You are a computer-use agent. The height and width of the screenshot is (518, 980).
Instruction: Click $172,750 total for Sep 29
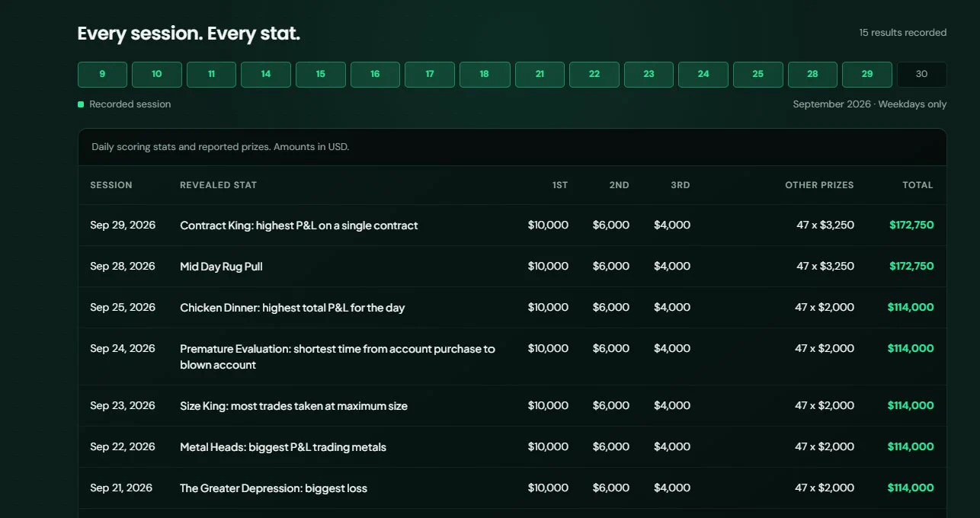click(911, 225)
